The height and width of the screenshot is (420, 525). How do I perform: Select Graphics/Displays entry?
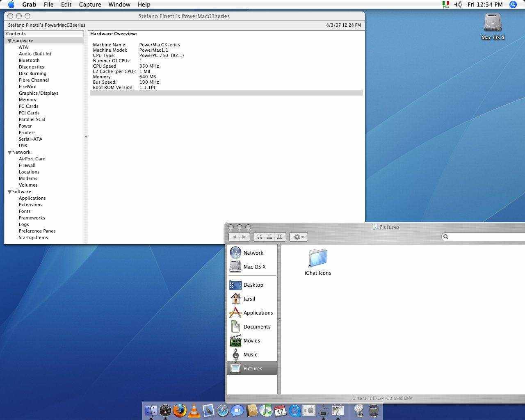pos(39,93)
